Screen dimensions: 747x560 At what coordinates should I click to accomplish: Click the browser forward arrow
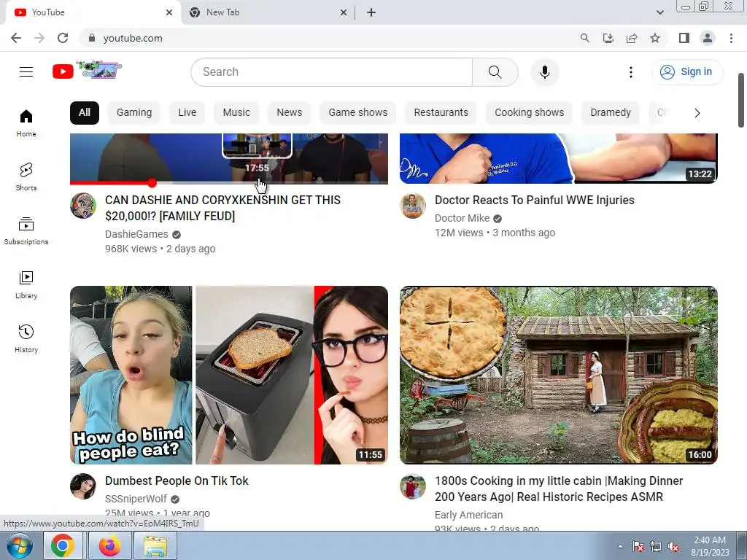pyautogui.click(x=39, y=38)
